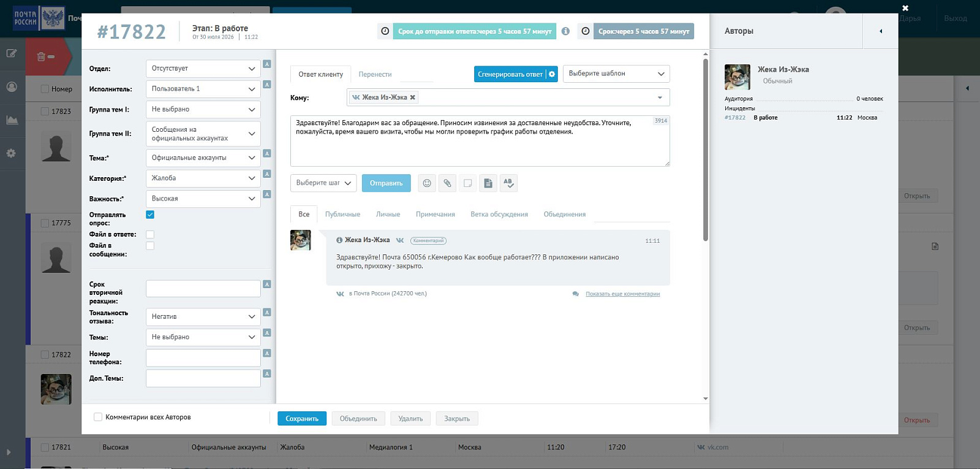Switch to the Личные messages tab

coord(388,214)
